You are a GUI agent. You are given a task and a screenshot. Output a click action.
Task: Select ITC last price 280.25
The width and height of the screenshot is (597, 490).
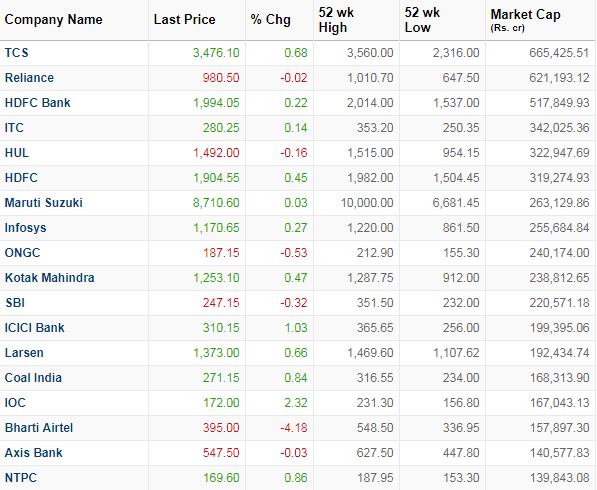click(x=221, y=128)
